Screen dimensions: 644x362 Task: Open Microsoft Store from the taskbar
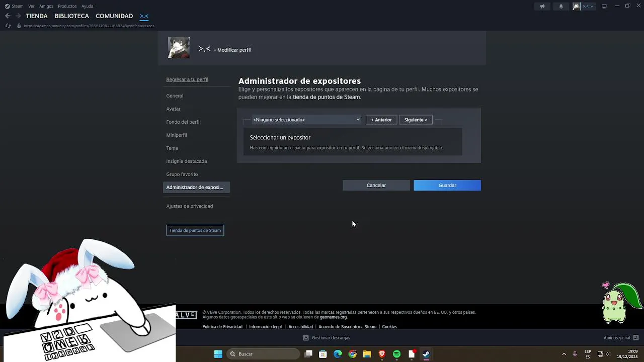click(x=323, y=354)
